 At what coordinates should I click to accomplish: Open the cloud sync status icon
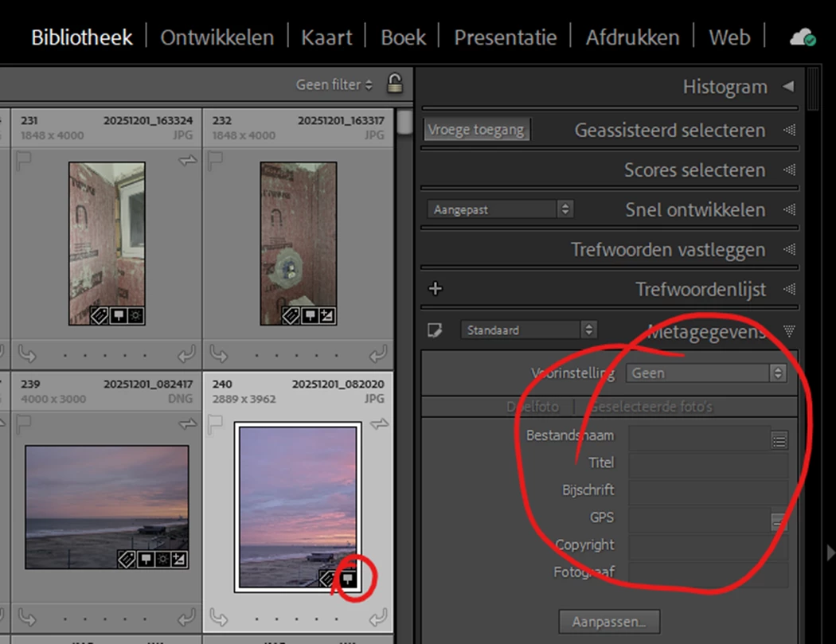click(x=803, y=37)
